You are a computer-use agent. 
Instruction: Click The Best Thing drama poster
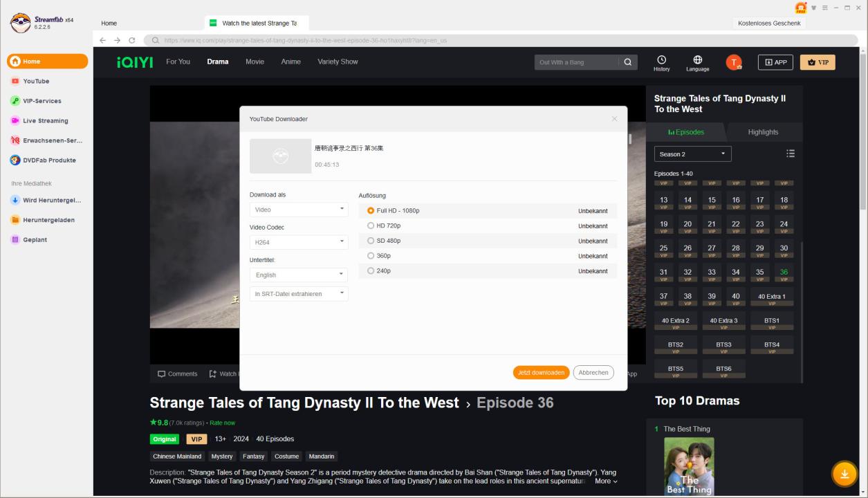(690, 467)
